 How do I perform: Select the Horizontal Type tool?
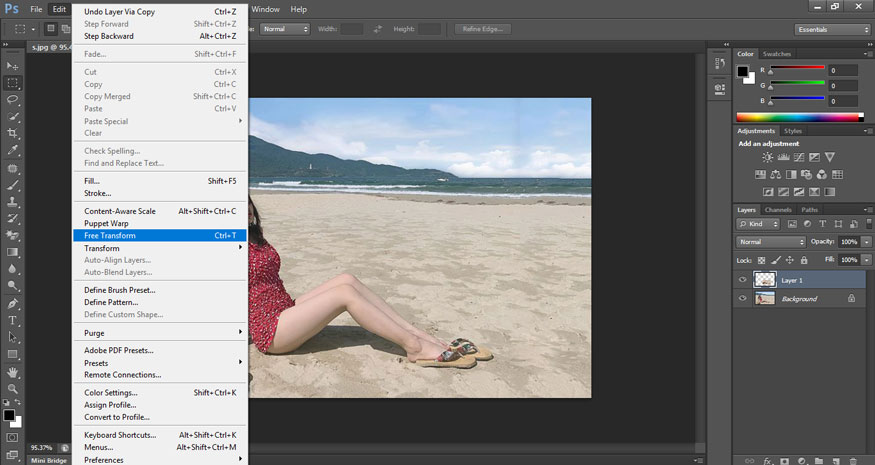tap(13, 320)
